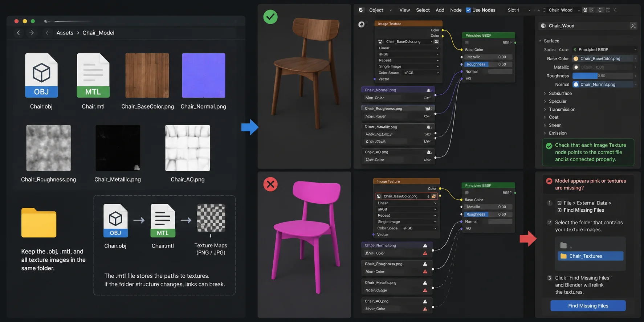Expand the Coat section
Image resolution: width=644 pixels, height=322 pixels.
[551, 117]
